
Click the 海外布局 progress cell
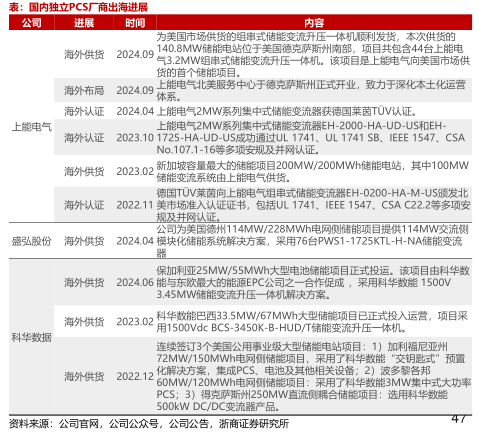point(84,90)
